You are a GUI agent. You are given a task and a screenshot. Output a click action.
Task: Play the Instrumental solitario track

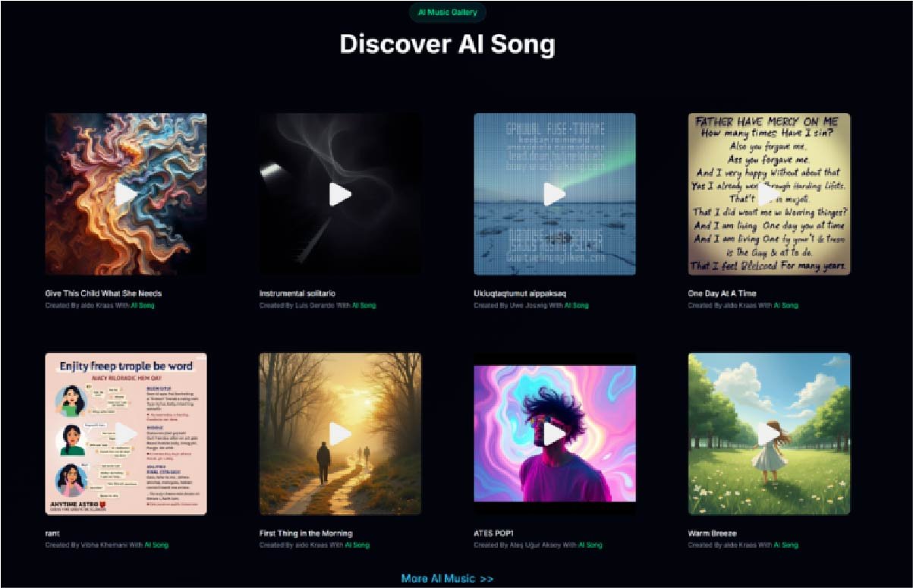point(340,194)
